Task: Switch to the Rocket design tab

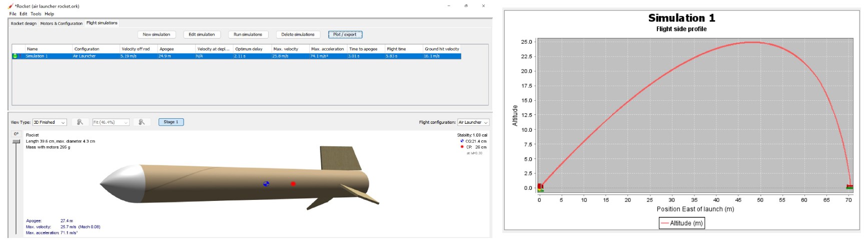Action: 24,24
